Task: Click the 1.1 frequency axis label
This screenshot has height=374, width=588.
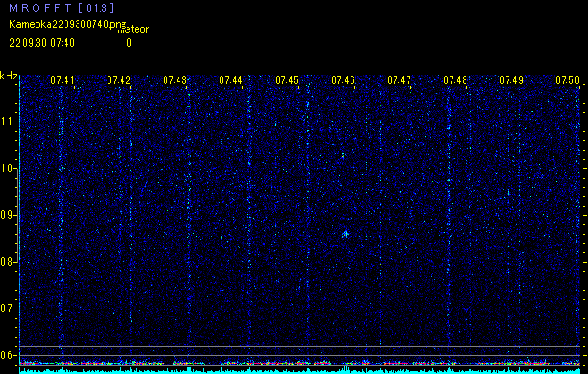Action: [x=8, y=122]
